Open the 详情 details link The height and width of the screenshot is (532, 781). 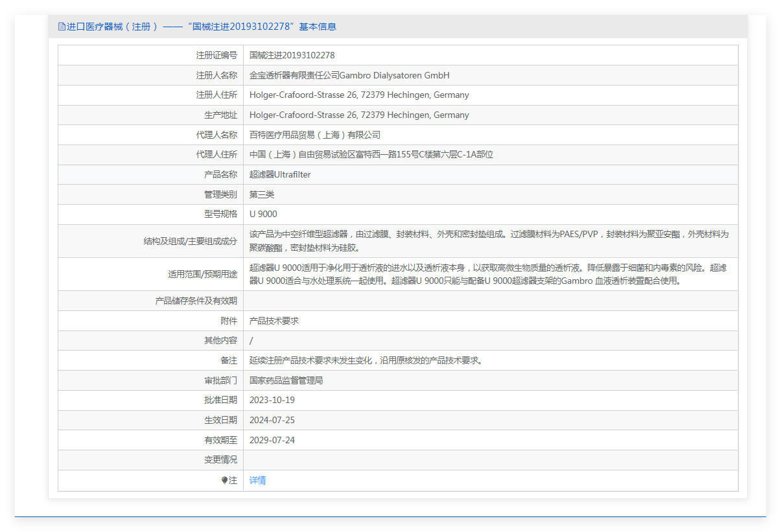[x=258, y=480]
